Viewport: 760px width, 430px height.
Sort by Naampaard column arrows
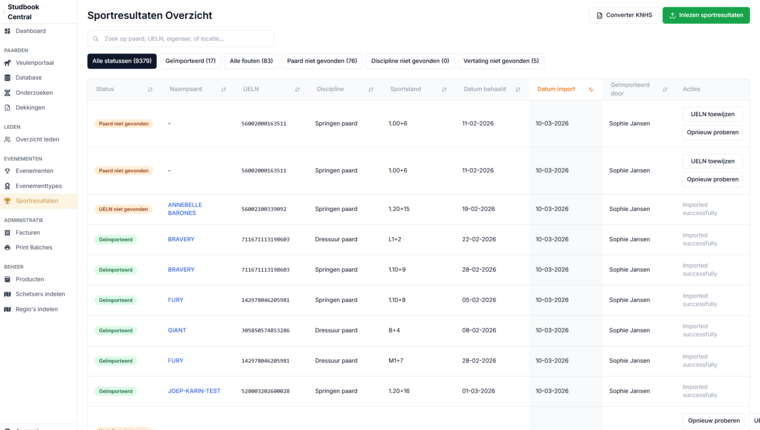pos(223,90)
